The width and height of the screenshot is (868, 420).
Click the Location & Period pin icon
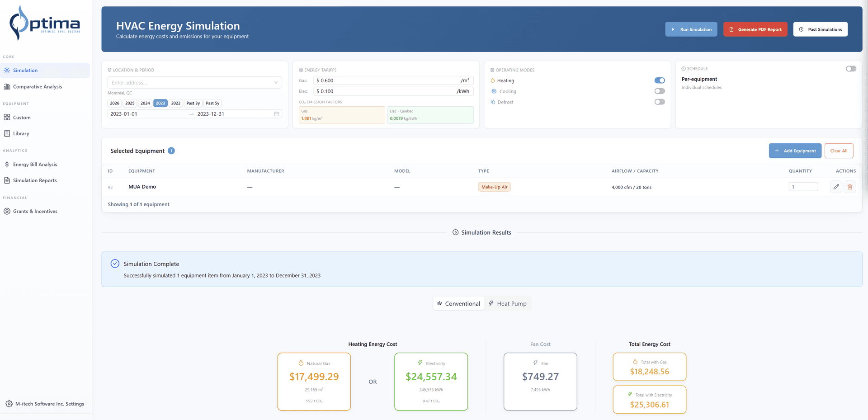click(x=109, y=70)
